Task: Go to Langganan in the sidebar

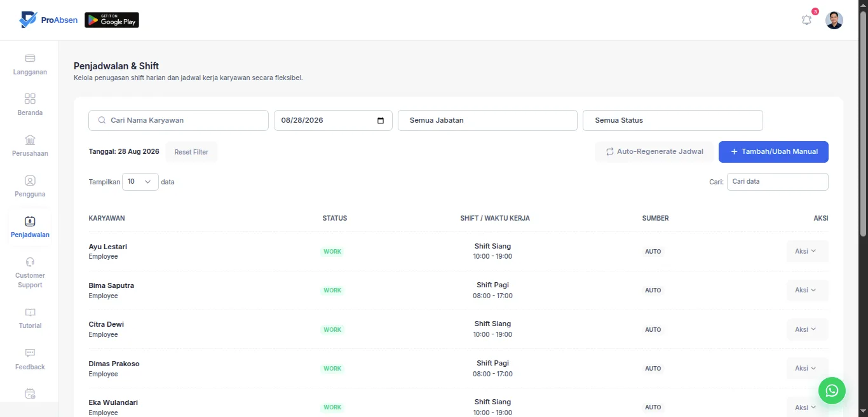Action: tap(30, 65)
